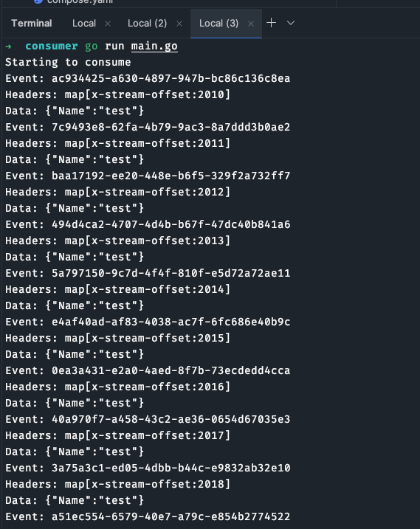Click the consumer directory name in prompt
This screenshot has height=529, width=420.
[52, 46]
